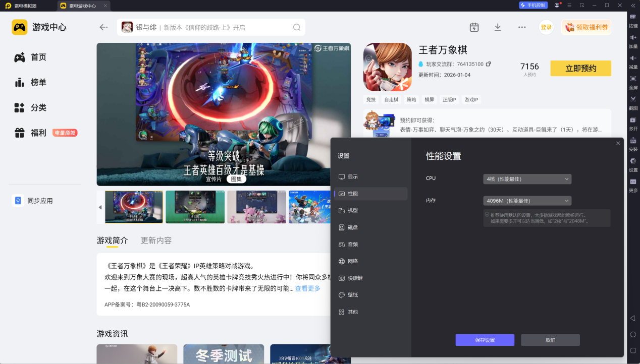Select 磁盘 settings category

[x=370, y=227]
